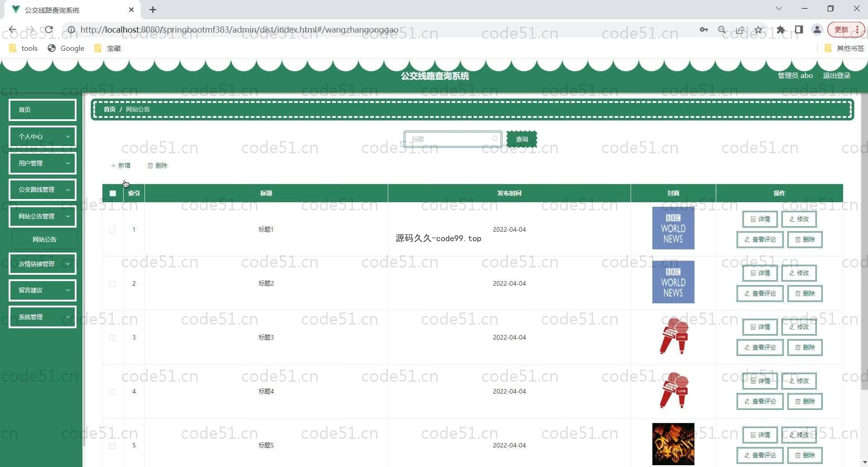Open 详情 for 标题1 row
868x467 pixels.
(x=760, y=219)
